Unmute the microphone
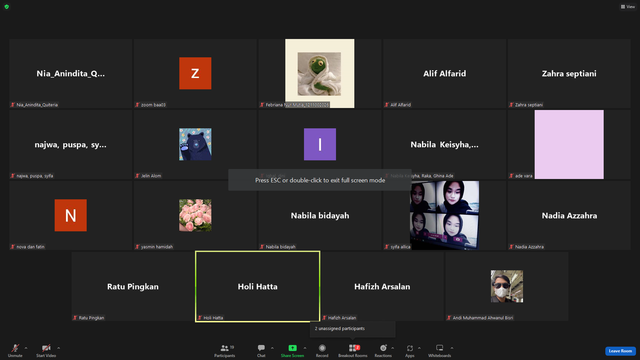Viewport: 640px width, 360px height. coord(15,350)
